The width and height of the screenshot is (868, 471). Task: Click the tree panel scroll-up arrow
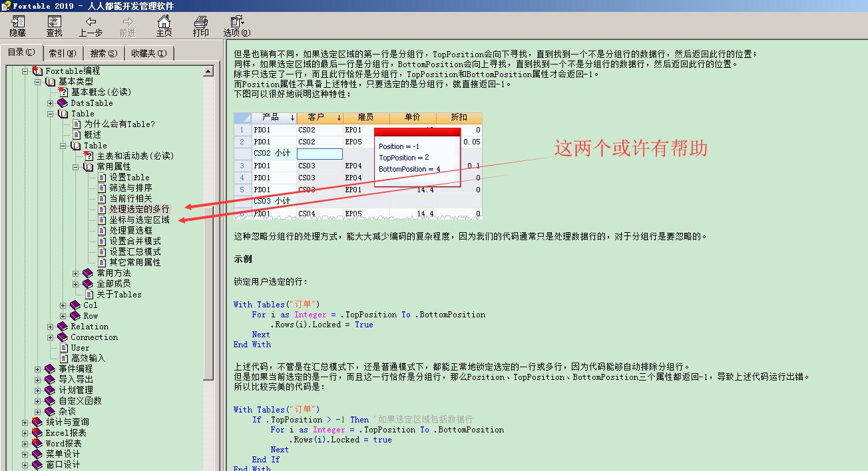click(x=208, y=71)
